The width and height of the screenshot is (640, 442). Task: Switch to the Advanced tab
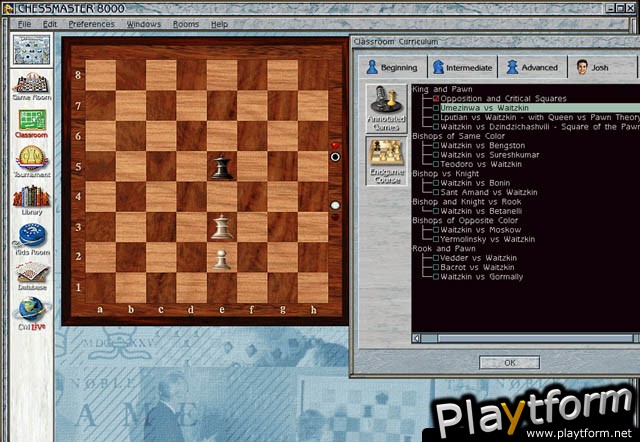532,67
